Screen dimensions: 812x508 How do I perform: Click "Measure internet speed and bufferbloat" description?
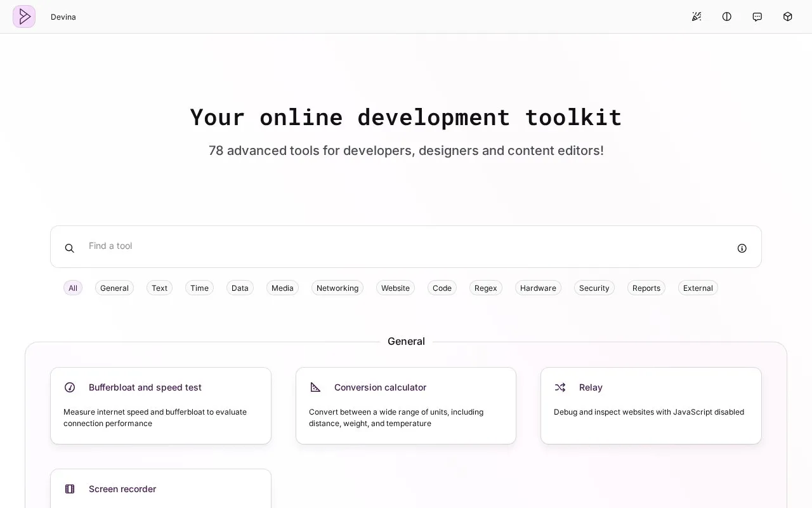(x=155, y=418)
